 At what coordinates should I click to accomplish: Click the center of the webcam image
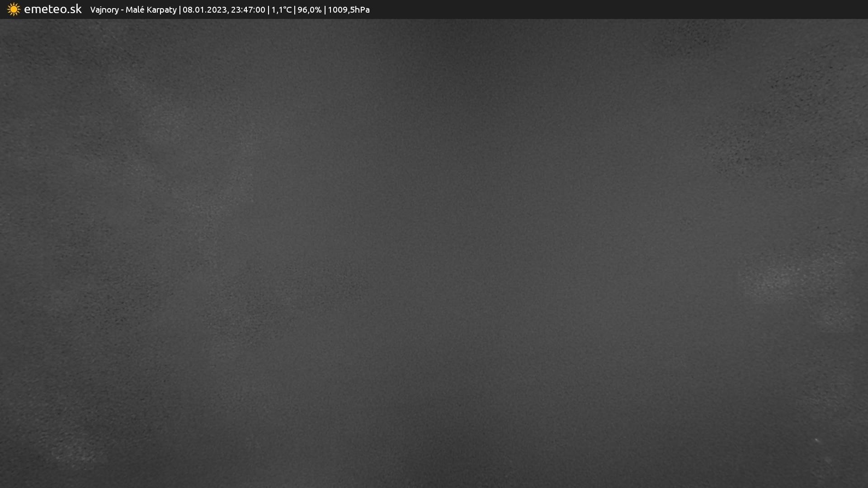pyautogui.click(x=434, y=253)
